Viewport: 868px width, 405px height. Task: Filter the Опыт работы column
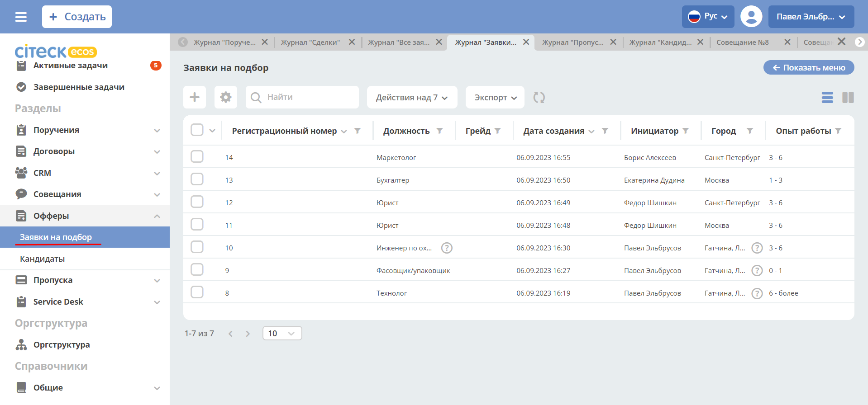coord(838,131)
